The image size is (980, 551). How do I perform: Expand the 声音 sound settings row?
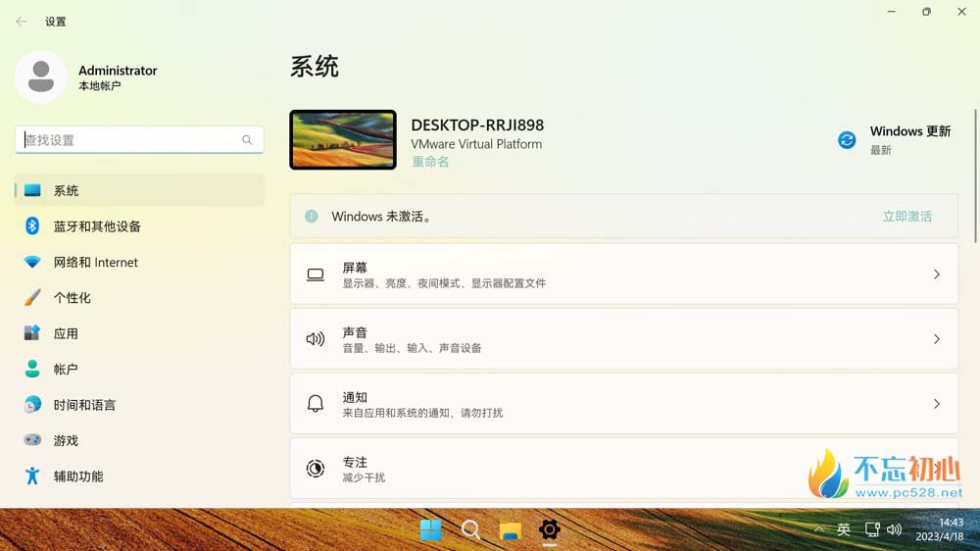(x=623, y=339)
